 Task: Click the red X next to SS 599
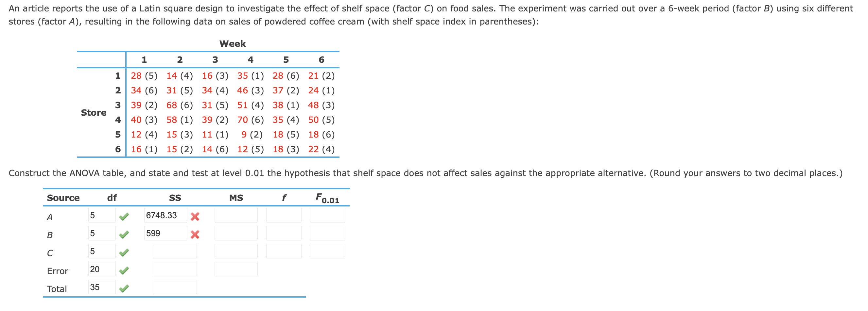pos(196,233)
